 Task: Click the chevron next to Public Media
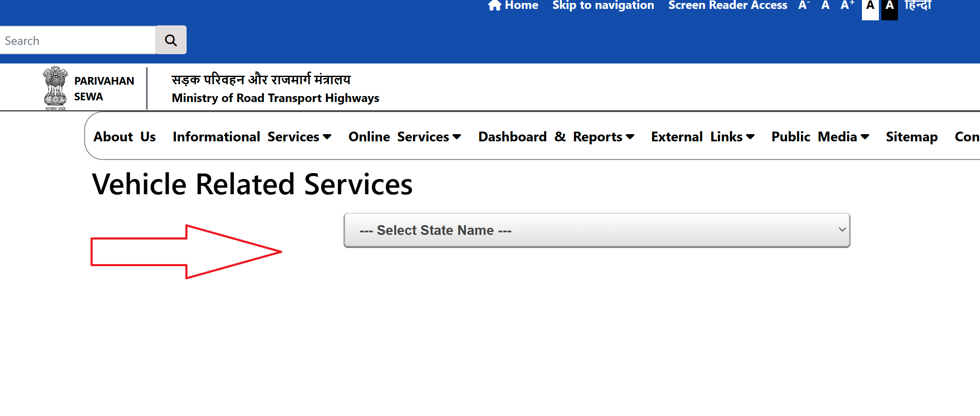[x=866, y=136]
